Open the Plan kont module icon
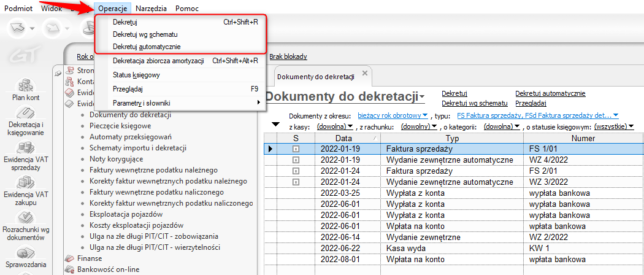644x275 pixels. [25, 86]
